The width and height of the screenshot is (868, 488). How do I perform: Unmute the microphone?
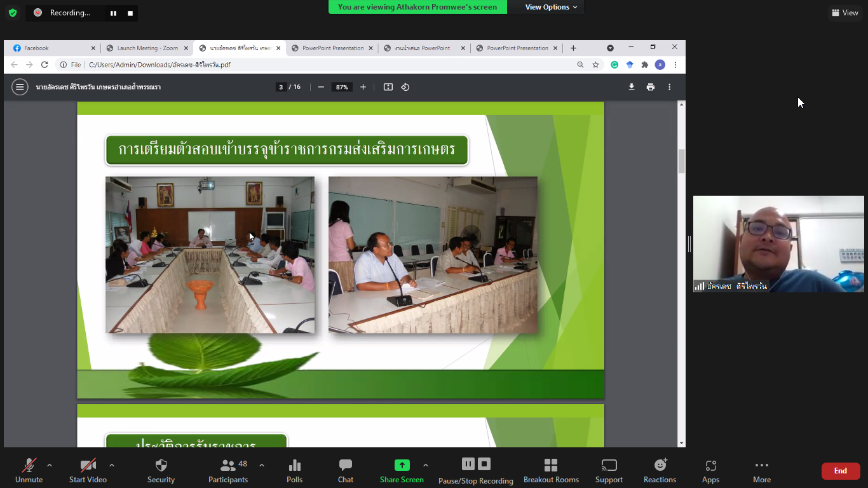[29, 470]
